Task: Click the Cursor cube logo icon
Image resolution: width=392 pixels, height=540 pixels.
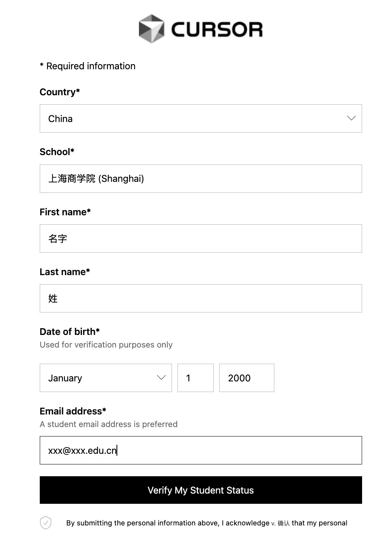Action: [152, 29]
